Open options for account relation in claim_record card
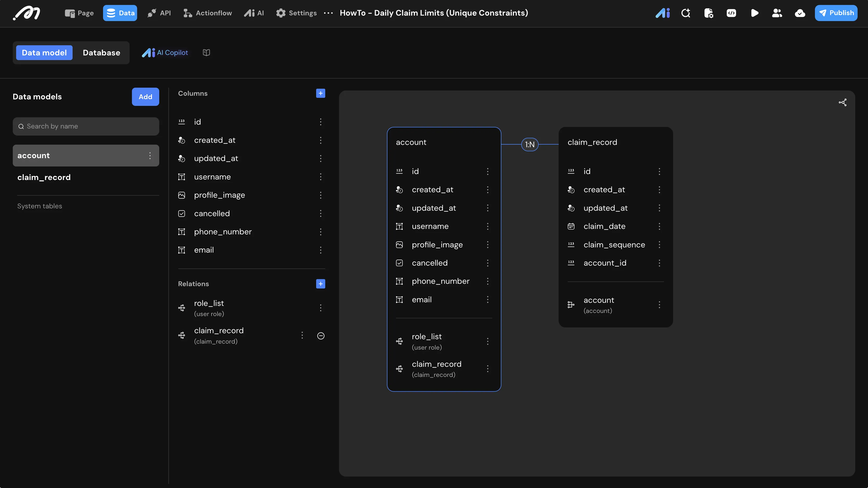This screenshot has height=488, width=868. tap(659, 305)
